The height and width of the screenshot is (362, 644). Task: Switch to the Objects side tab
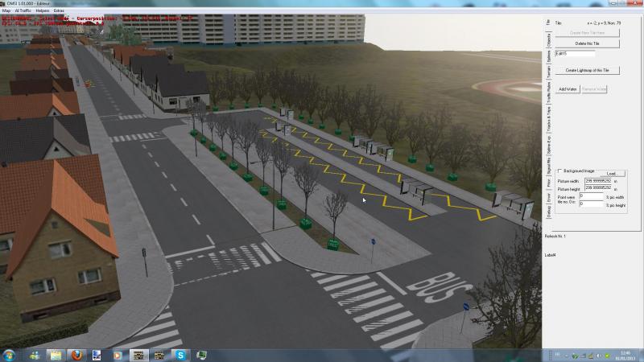tap(549, 40)
